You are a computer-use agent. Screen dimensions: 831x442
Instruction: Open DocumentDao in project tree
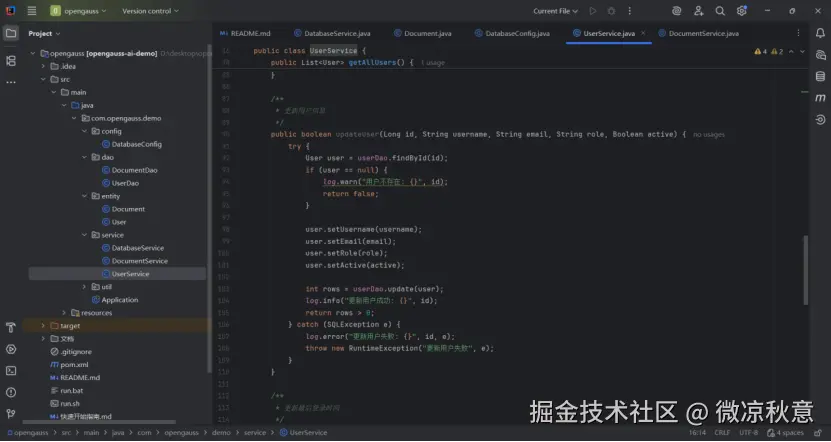pos(129,170)
